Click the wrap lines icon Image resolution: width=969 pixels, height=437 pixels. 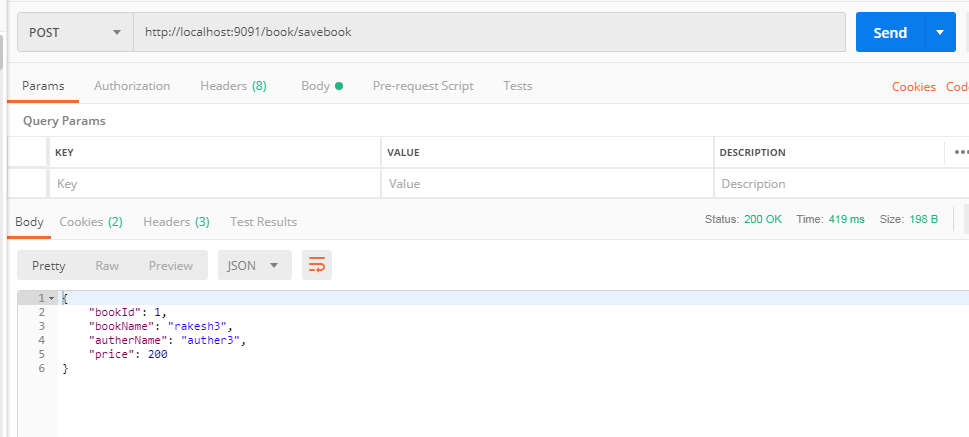click(x=317, y=265)
